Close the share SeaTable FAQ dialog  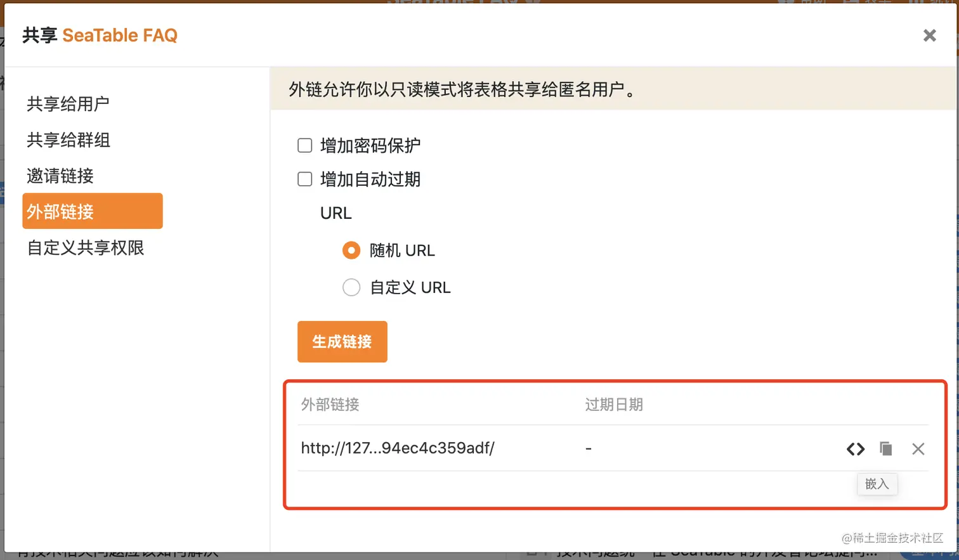(x=930, y=36)
